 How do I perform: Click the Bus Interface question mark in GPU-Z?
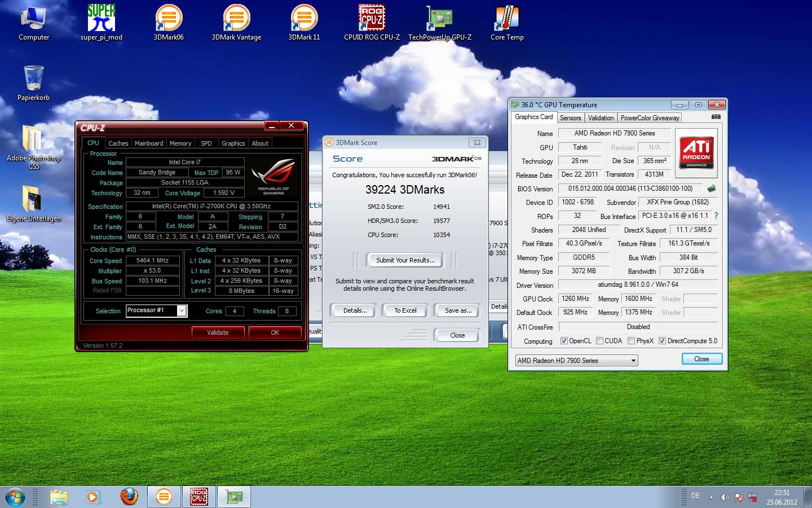coord(716,216)
